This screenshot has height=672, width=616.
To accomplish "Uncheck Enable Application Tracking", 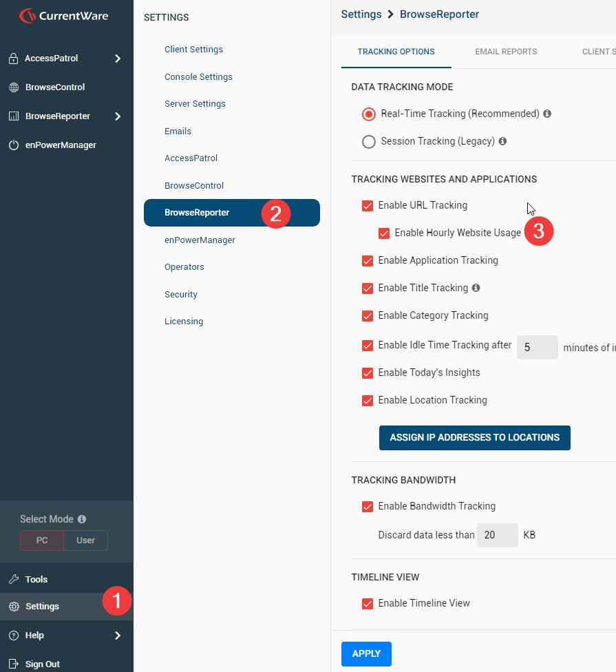I will pyautogui.click(x=367, y=260).
